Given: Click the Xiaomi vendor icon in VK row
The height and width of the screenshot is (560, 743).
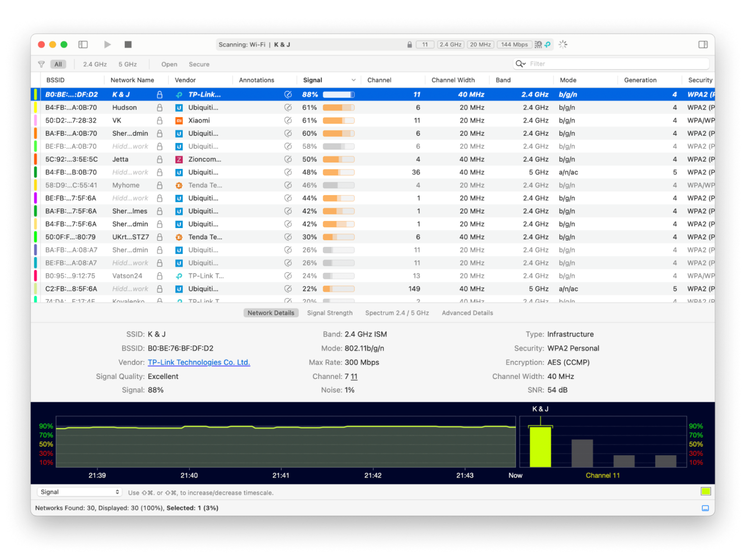Looking at the screenshot, I should point(179,120).
